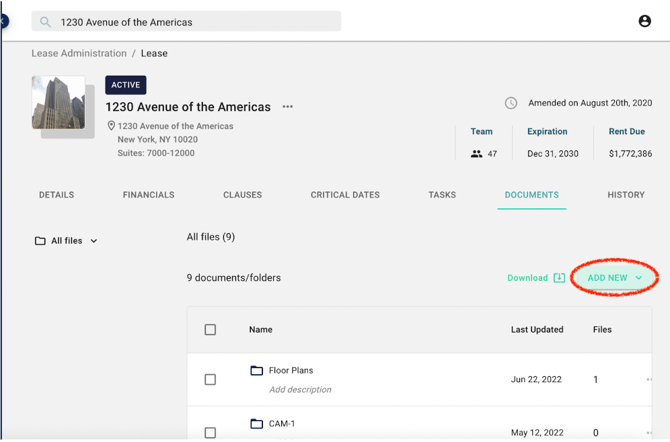Click Add description under Floor Plans
Screen dimensions: 670x442
point(300,390)
